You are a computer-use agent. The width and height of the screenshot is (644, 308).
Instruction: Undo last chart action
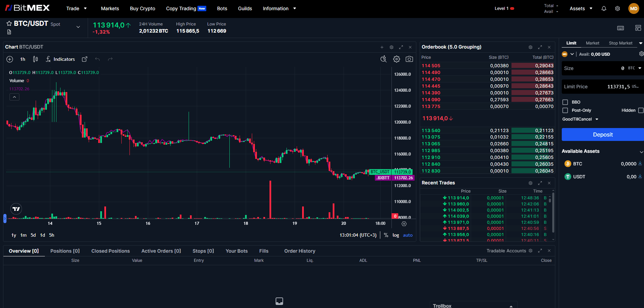98,59
